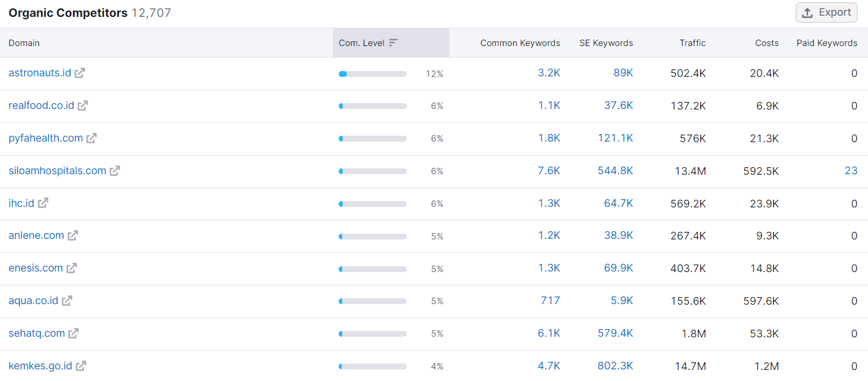The height and width of the screenshot is (381, 868).
Task: Sort by the Common Keywords column header
Action: [520, 43]
